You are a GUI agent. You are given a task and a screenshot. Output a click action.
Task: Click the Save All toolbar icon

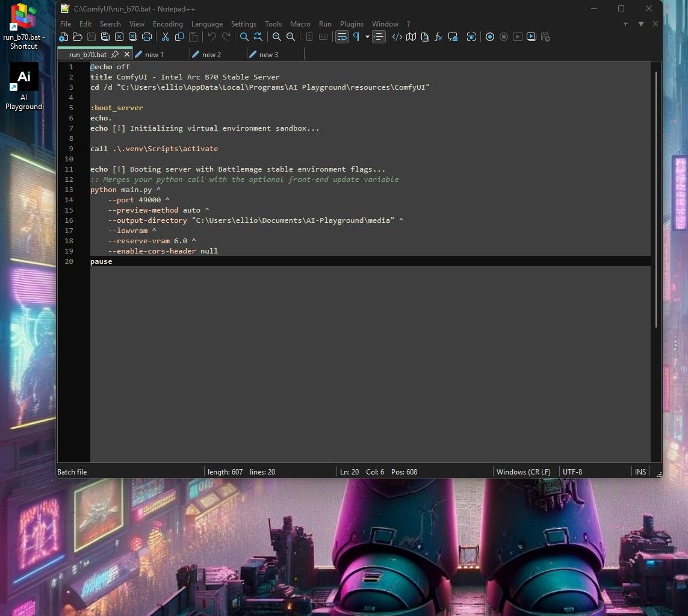pyautogui.click(x=105, y=37)
